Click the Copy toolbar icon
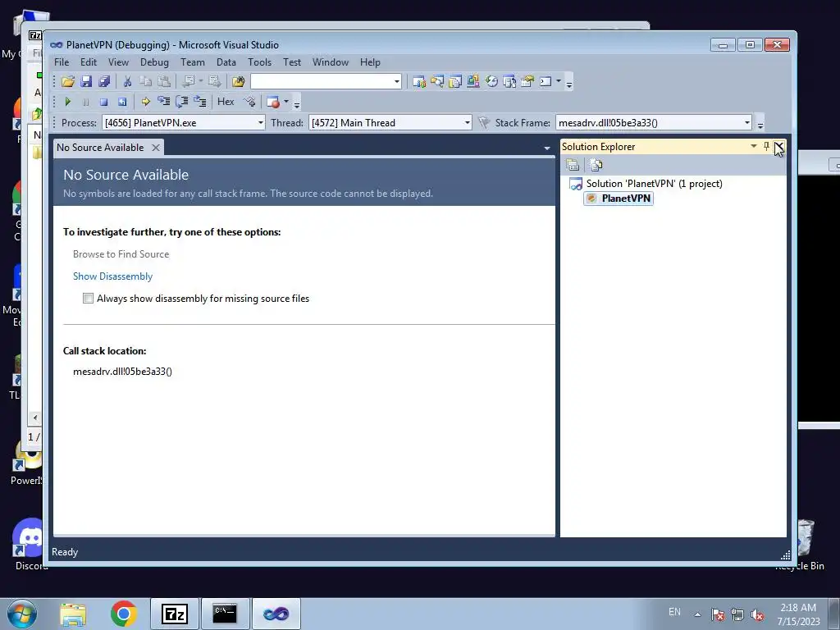 tap(145, 81)
